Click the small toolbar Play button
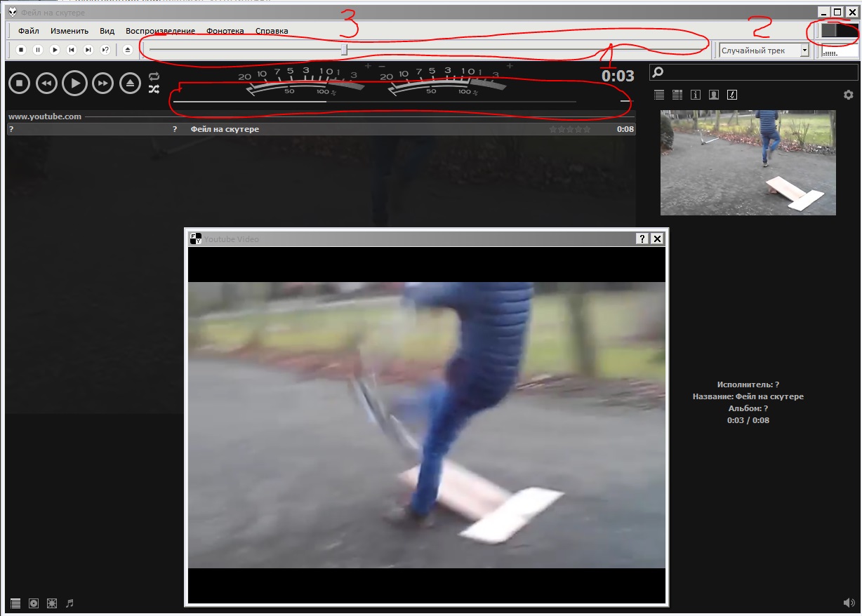This screenshot has width=862, height=616. [55, 50]
